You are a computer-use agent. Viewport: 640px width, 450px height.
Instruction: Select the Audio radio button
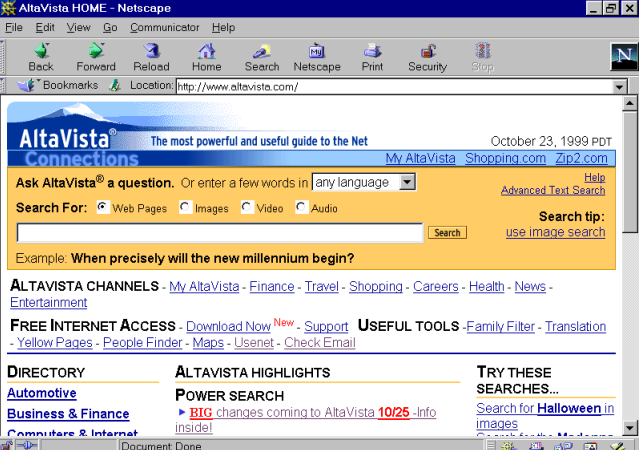[x=301, y=207]
